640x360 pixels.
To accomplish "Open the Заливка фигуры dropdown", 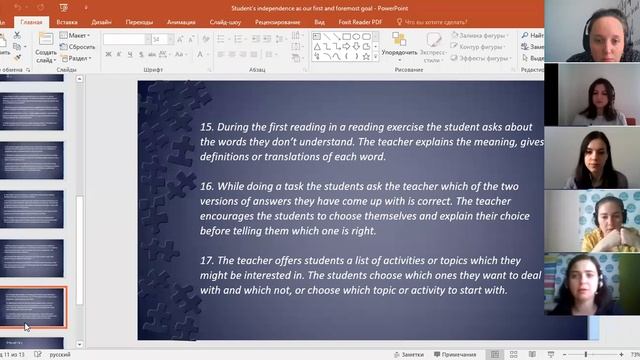I will pyautogui.click(x=479, y=36).
